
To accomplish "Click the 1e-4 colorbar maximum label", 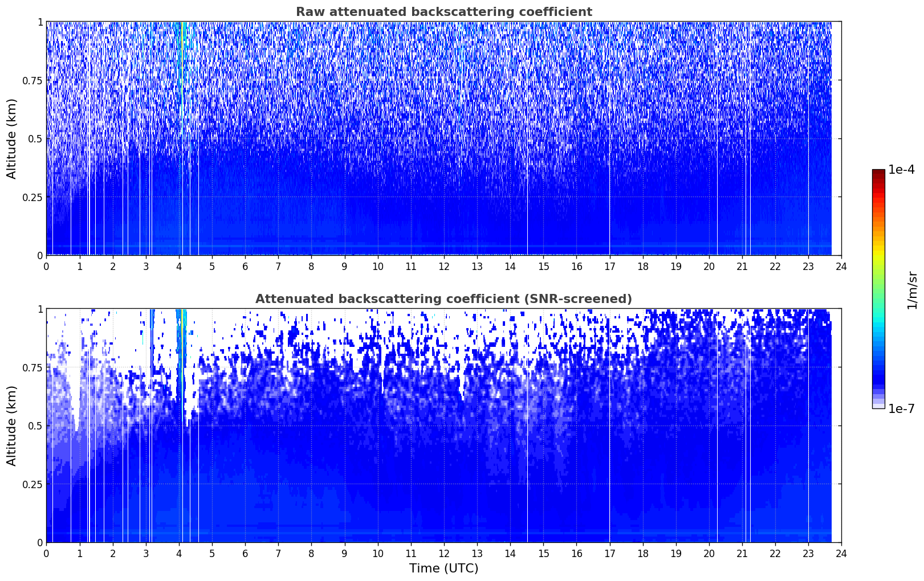I will 901,170.
